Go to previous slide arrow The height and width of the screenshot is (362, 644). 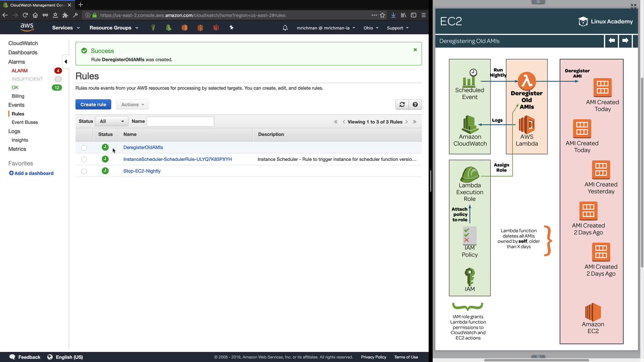[x=611, y=41]
